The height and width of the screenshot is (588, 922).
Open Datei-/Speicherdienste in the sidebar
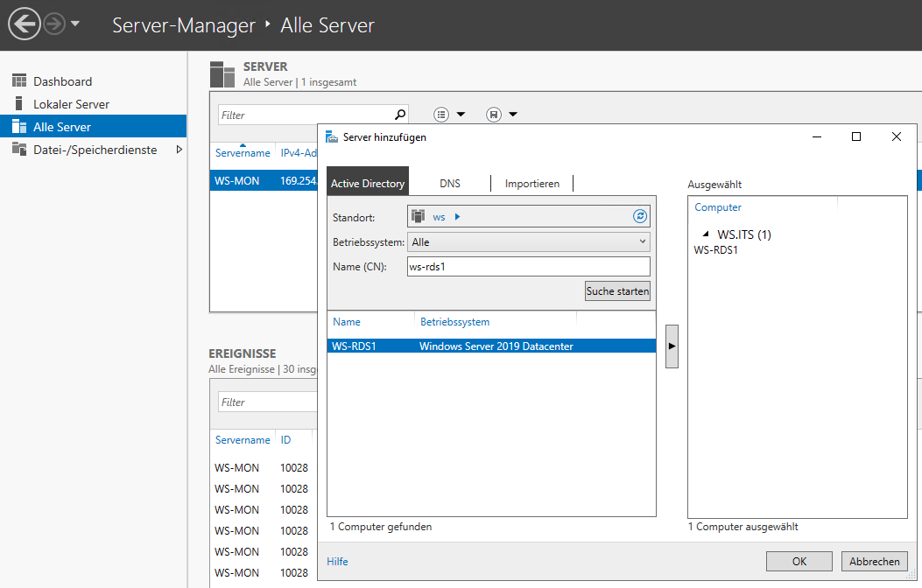pyautogui.click(x=94, y=150)
